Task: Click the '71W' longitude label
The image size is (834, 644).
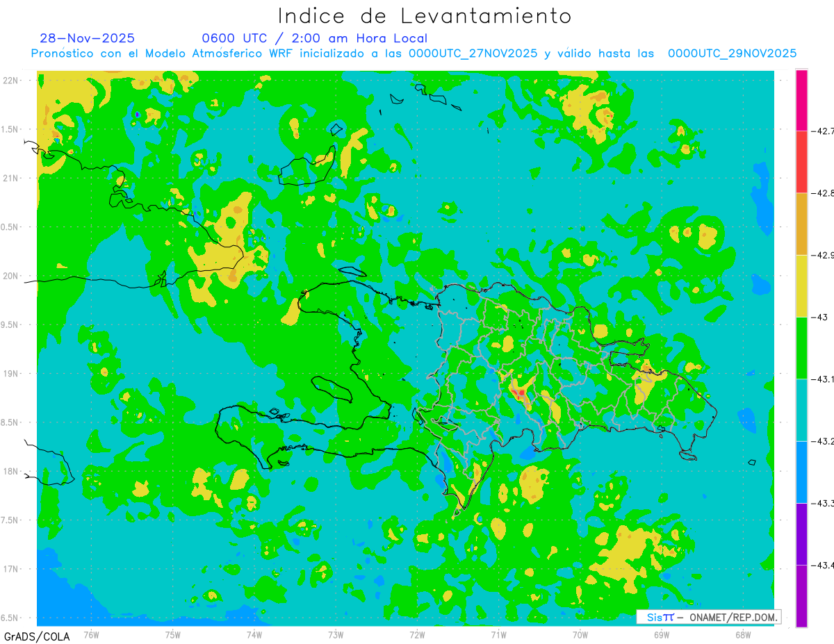Action: pos(498,634)
